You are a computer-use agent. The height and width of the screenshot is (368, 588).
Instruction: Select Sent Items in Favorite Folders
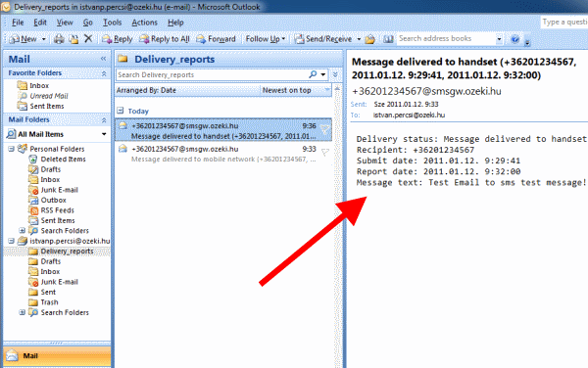coord(47,107)
